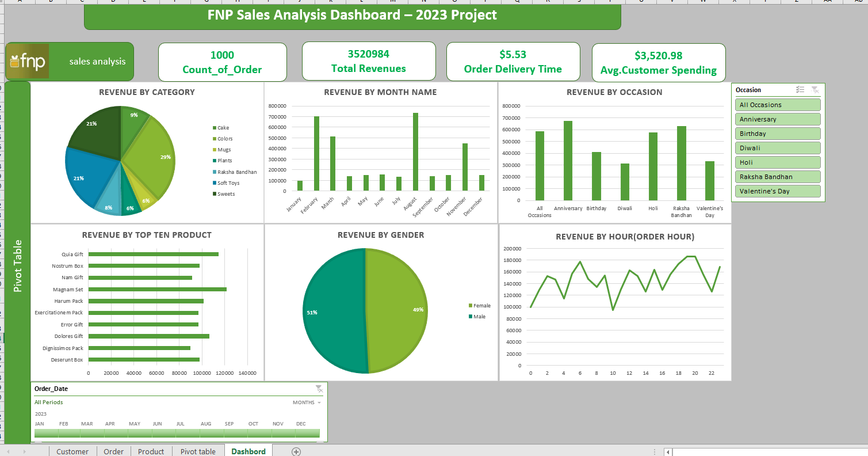Clear filter on Order_Date timeline

tap(319, 389)
